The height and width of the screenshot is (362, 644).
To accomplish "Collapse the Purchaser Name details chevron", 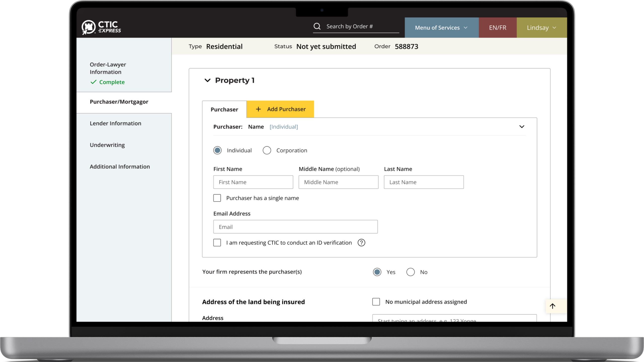I will [522, 127].
